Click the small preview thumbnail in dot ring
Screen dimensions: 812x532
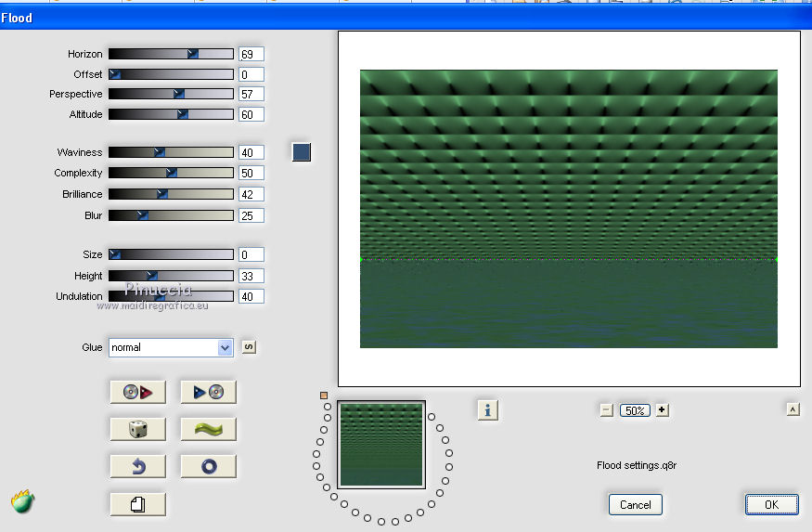coord(381,445)
